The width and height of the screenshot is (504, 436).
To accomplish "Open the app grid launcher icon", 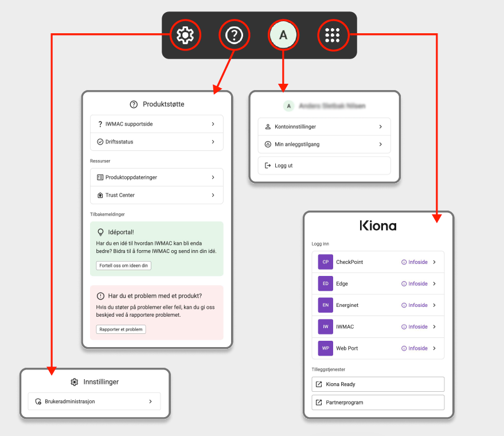I will tap(333, 35).
